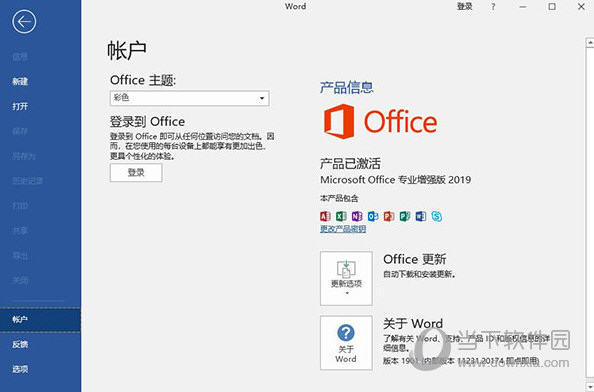Open 历史记录 in the sidebar
Screen dimensions: 594x392
click(x=27, y=181)
